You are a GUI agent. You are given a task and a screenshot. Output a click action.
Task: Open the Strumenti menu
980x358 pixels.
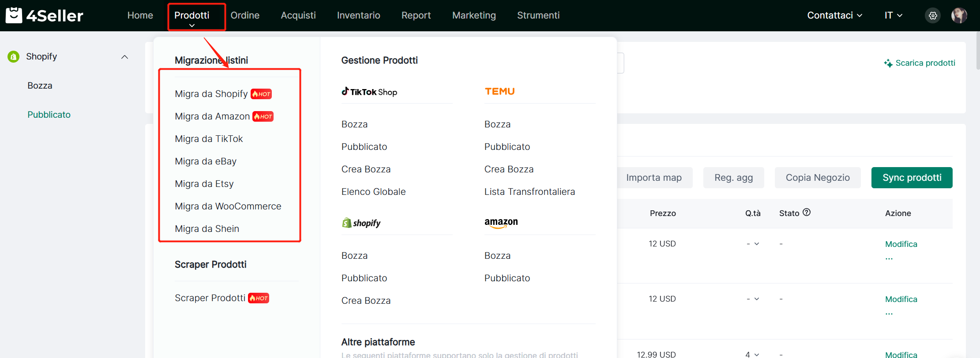(538, 15)
